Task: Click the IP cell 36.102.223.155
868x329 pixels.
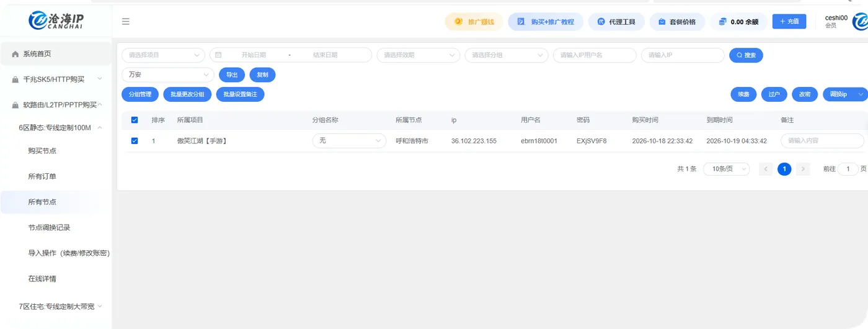Action: 474,141
